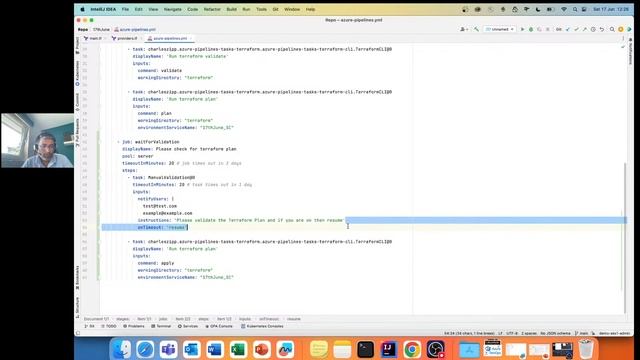The image size is (640, 360).
Task: Open Finder from the Dock
Action: (122, 349)
